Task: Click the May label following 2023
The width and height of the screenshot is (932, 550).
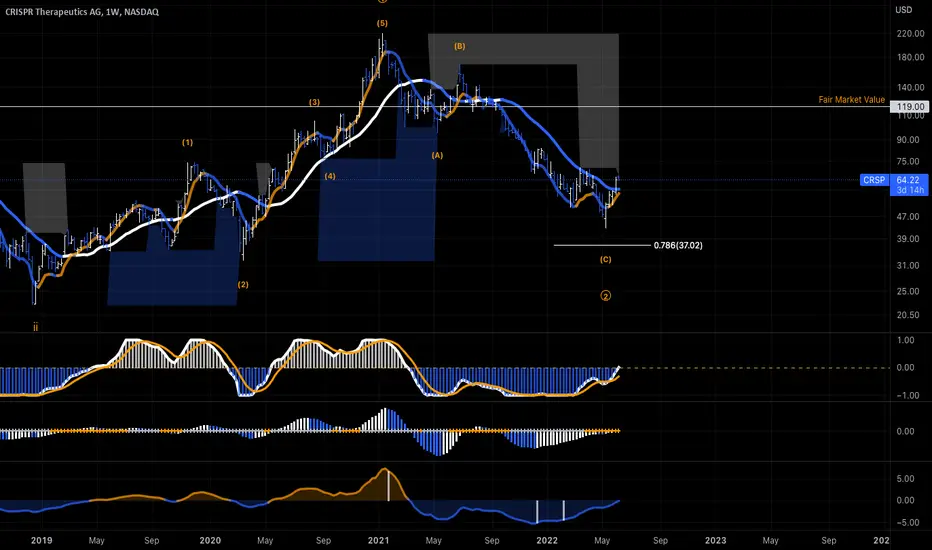Action: coord(770,540)
